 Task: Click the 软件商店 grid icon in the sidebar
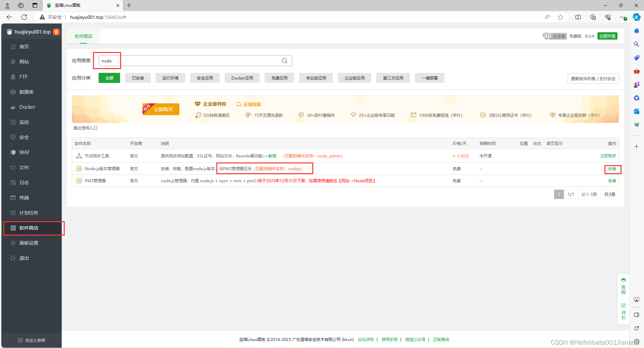click(13, 228)
